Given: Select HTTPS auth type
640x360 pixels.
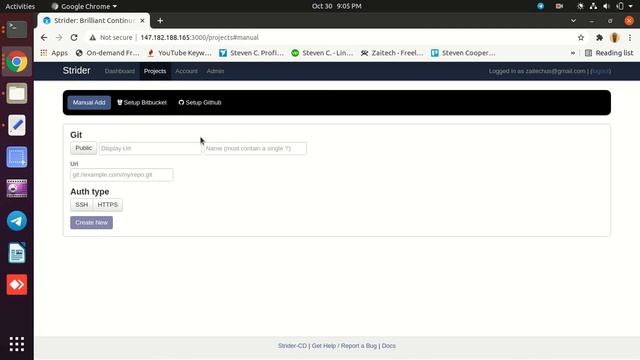Looking at the screenshot, I should (x=108, y=204).
